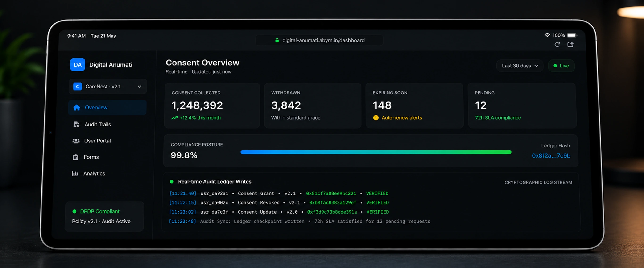
Task: Click the browser share icon
Action: pyautogui.click(x=570, y=44)
